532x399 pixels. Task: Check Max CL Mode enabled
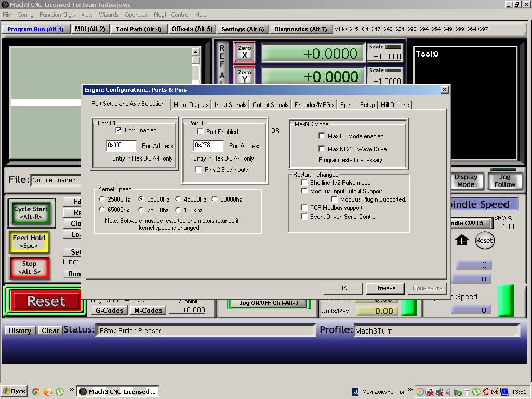322,136
